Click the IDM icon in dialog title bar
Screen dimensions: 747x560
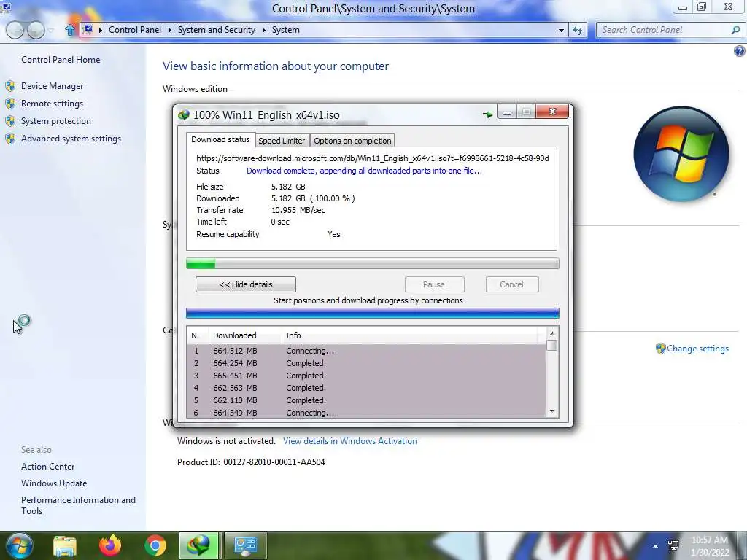coord(184,114)
